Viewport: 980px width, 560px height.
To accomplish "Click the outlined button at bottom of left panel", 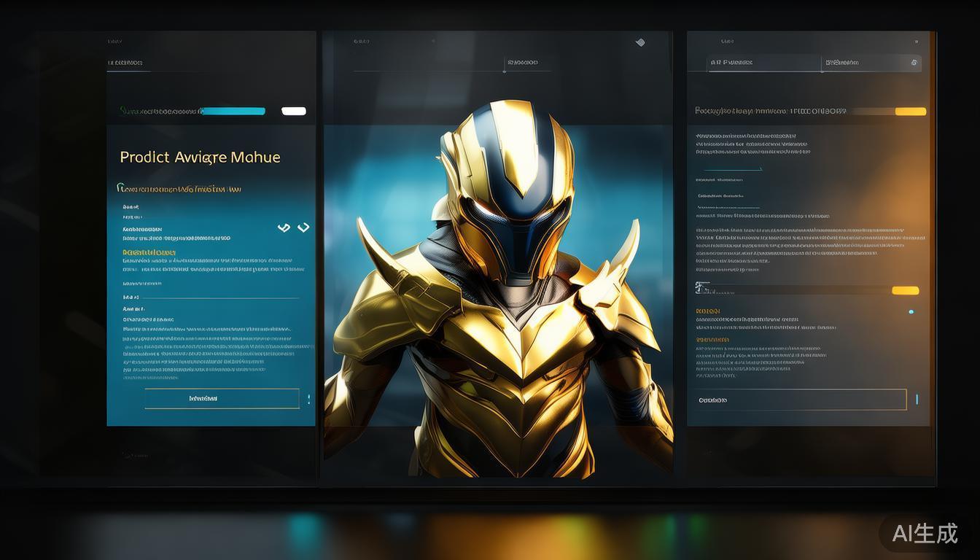I will coord(222,399).
